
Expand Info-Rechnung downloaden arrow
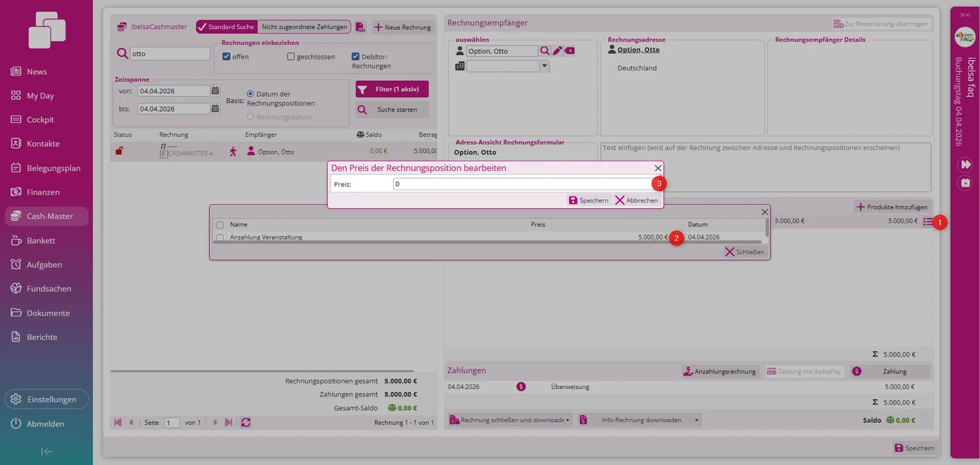pos(696,420)
